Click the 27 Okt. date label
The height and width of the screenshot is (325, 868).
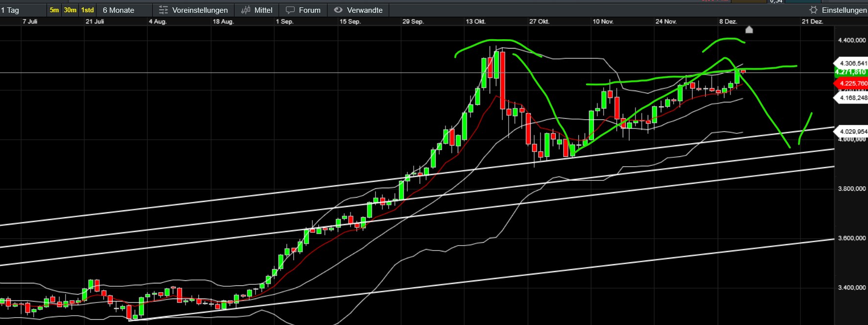pos(540,22)
